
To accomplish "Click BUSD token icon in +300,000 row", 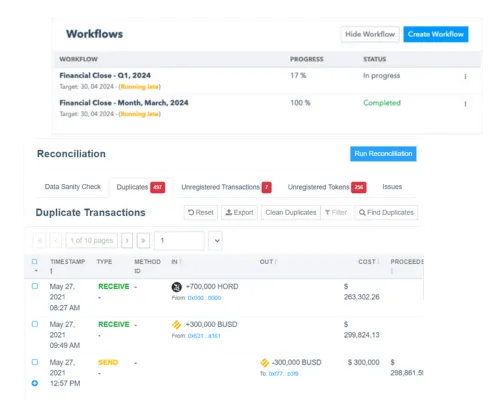I will (x=177, y=325).
